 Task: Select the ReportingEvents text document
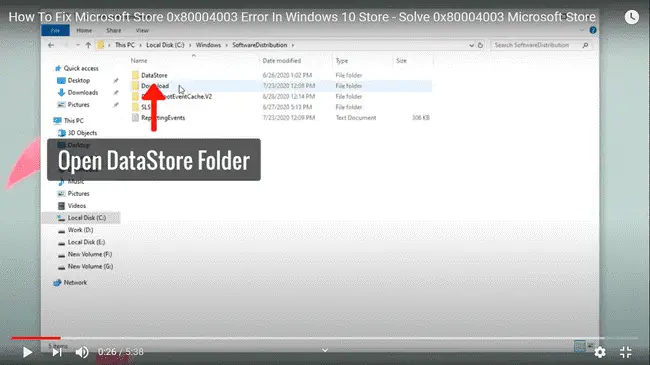[x=163, y=118]
